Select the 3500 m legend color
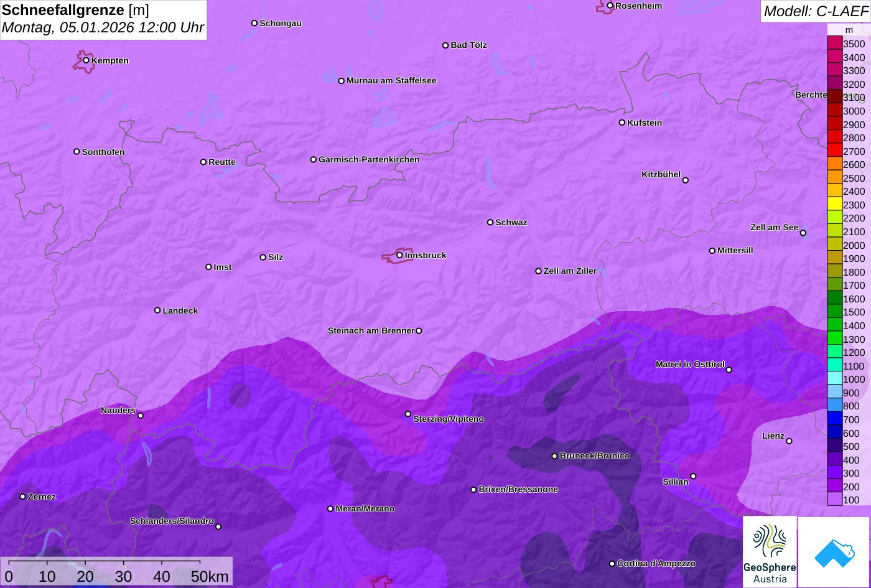Screen dimensions: 871x588 click(x=834, y=43)
